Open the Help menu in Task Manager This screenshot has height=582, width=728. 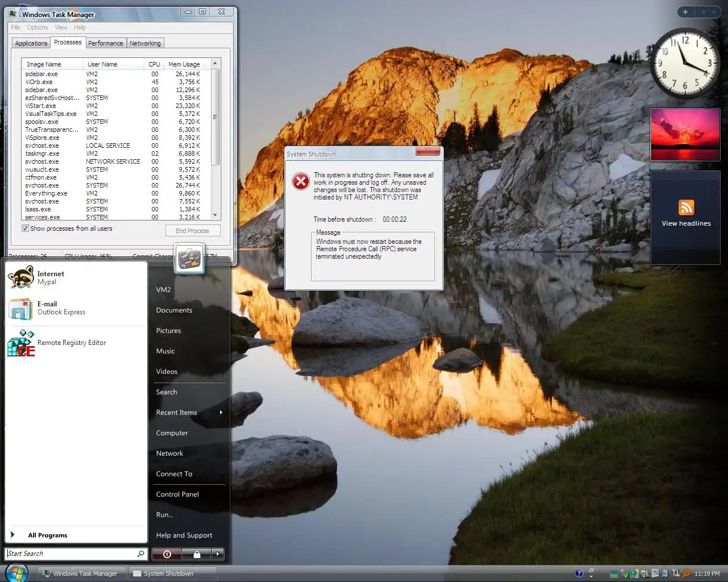80,27
